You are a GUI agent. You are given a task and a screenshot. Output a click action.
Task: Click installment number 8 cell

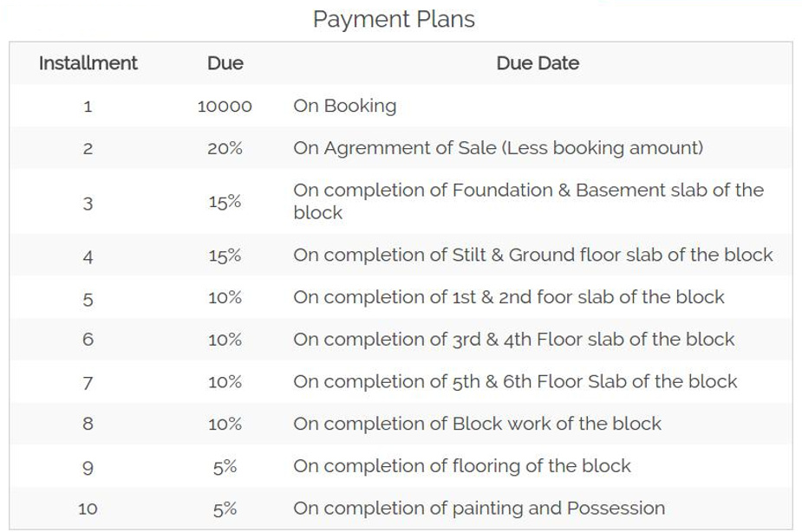point(88,425)
